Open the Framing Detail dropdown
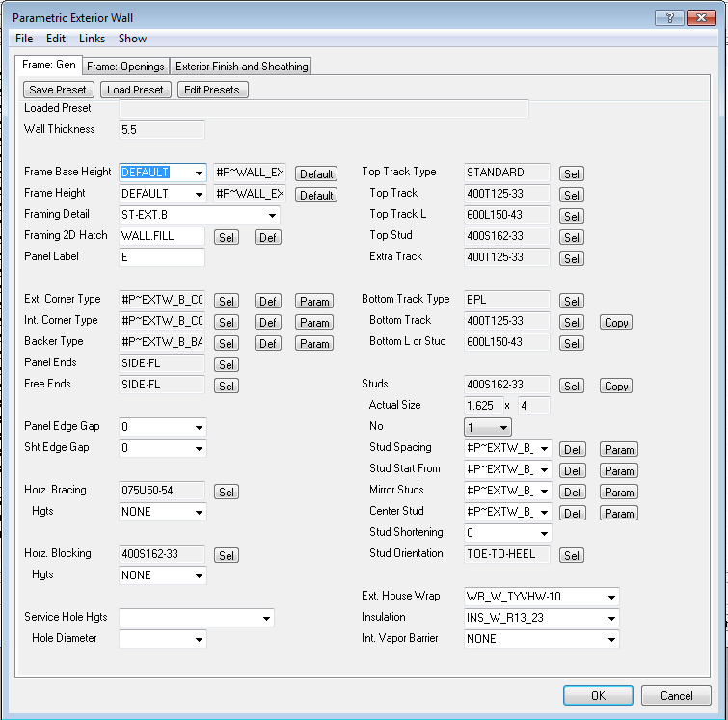The width and height of the screenshot is (728, 720). click(272, 216)
